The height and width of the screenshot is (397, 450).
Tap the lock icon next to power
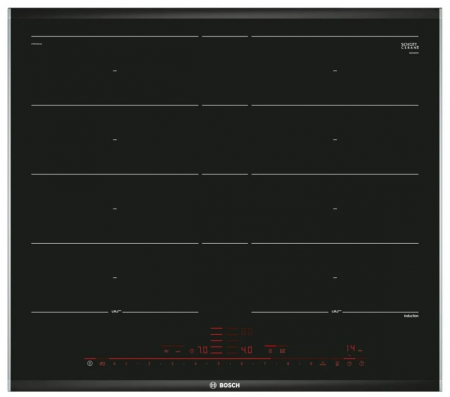[102, 364]
